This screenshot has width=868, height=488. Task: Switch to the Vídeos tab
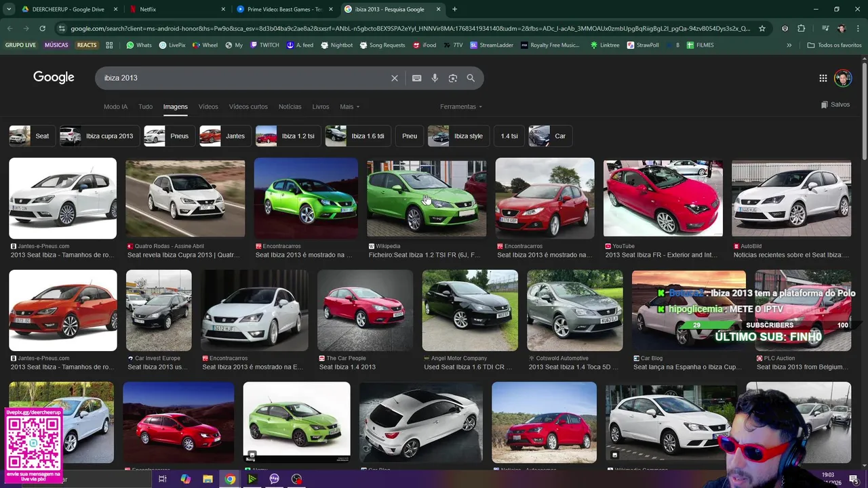208,106
